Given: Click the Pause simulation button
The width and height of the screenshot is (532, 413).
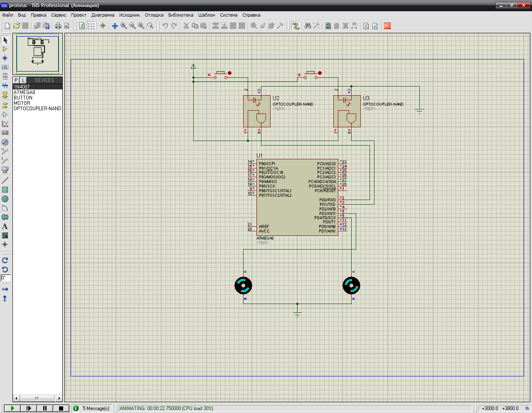Looking at the screenshot, I should [45, 408].
